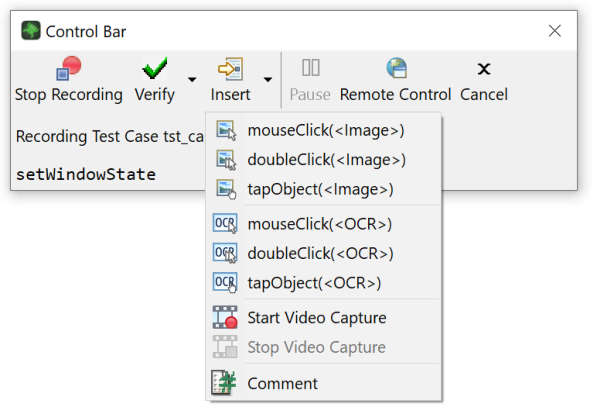The height and width of the screenshot is (414, 597).
Task: Click the Cancel X icon
Action: [484, 69]
